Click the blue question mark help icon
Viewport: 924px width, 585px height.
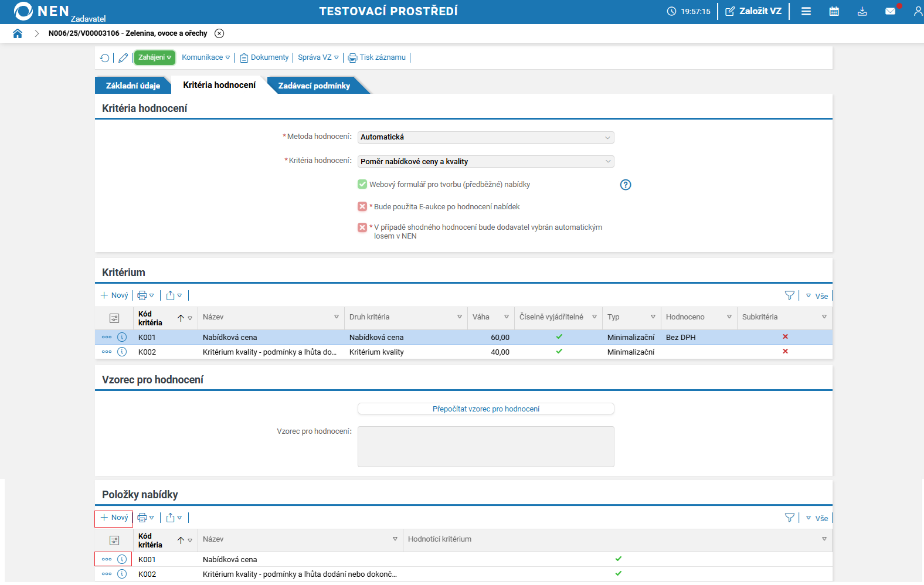coord(626,185)
